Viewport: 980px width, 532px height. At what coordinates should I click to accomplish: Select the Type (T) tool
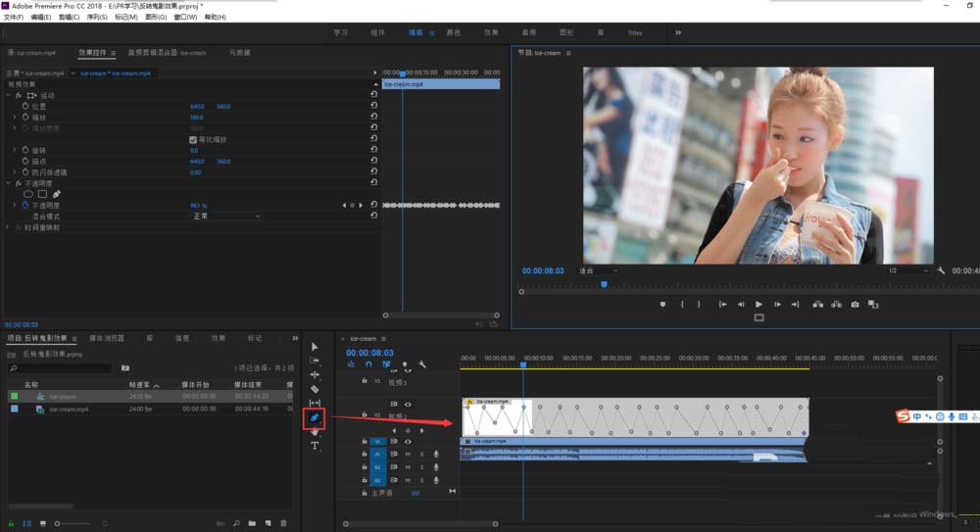(315, 446)
